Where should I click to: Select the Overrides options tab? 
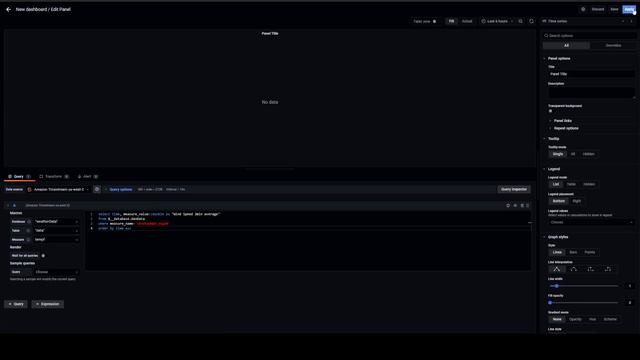coord(613,45)
